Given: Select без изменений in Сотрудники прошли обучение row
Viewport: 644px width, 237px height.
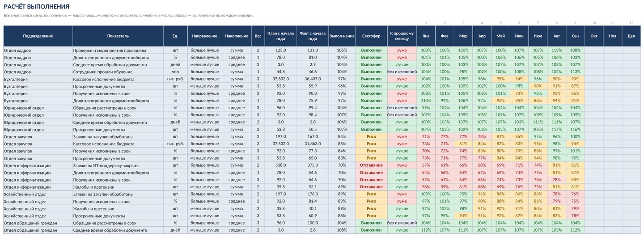Looking at the screenshot, I should point(402,72).
